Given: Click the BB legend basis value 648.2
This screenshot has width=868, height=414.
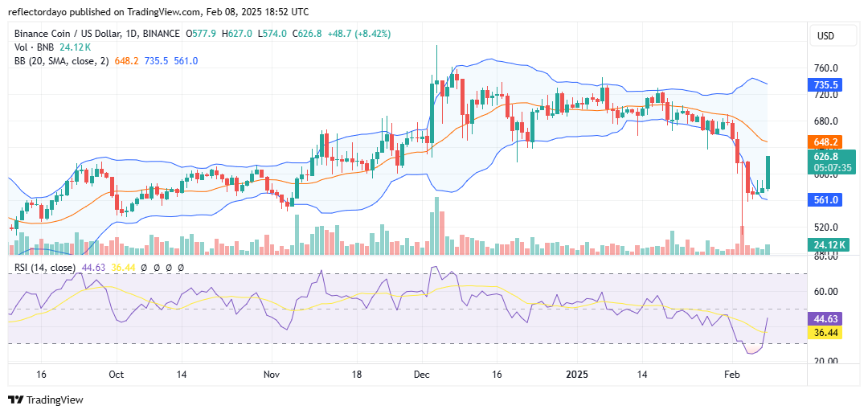Looking at the screenshot, I should pyautogui.click(x=125, y=61).
